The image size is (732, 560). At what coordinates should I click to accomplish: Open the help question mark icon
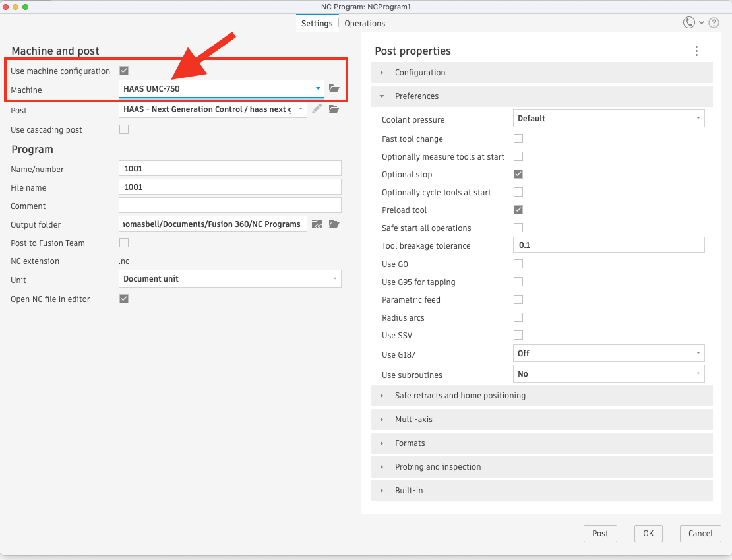pyautogui.click(x=714, y=23)
